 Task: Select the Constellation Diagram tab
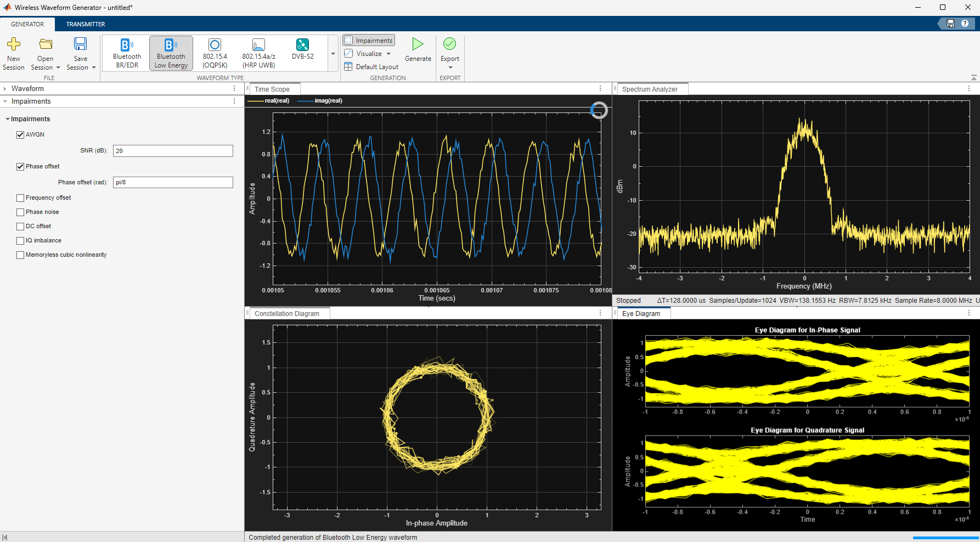[x=286, y=314]
